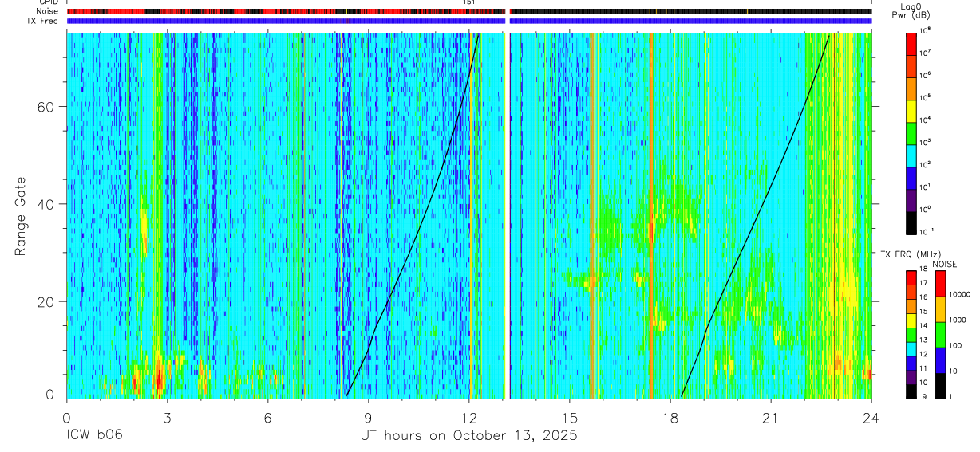This screenshot has width=980, height=452.
Task: Click 'UT hours on October 13, 2025' label
Action: [468, 436]
